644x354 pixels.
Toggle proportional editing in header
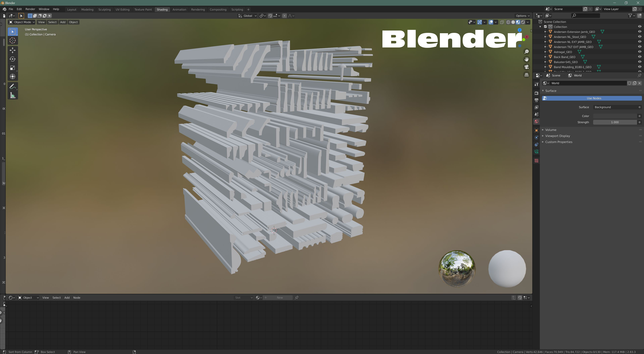coord(284,16)
